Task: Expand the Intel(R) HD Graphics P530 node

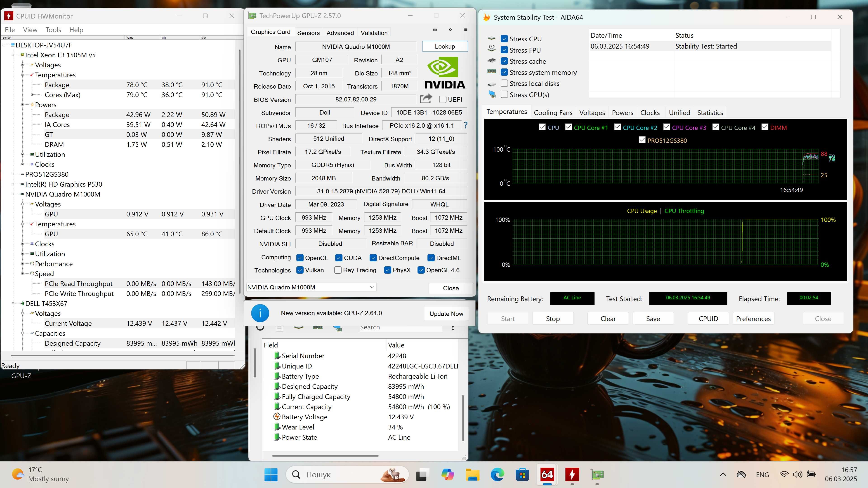Action: (13, 184)
